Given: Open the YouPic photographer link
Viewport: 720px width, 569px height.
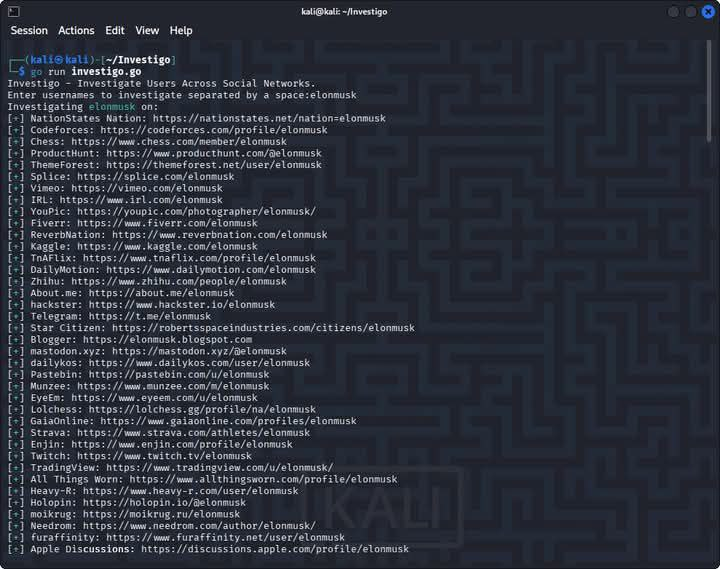Looking at the screenshot, I should [197, 212].
